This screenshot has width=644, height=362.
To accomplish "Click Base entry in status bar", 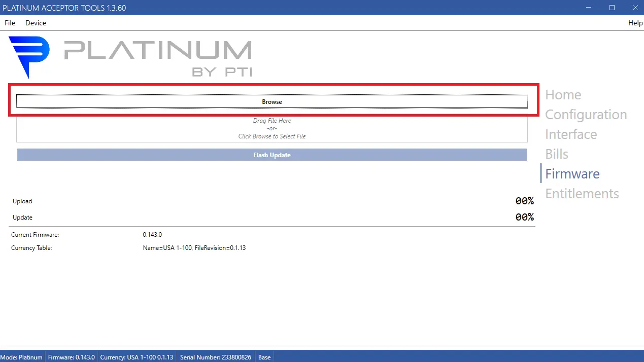I will coord(264,357).
